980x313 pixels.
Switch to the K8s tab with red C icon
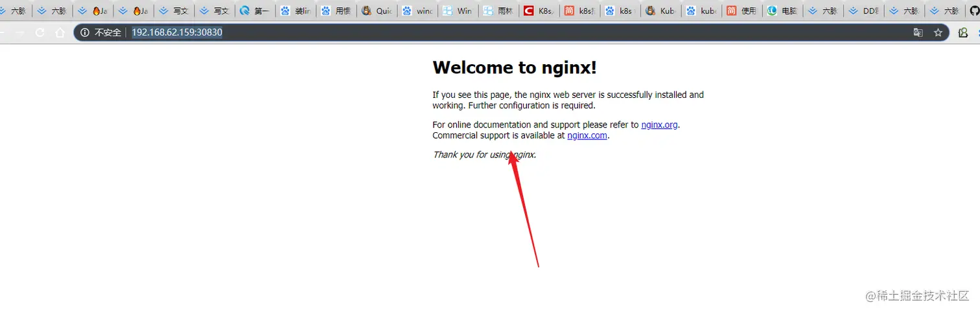(x=538, y=11)
